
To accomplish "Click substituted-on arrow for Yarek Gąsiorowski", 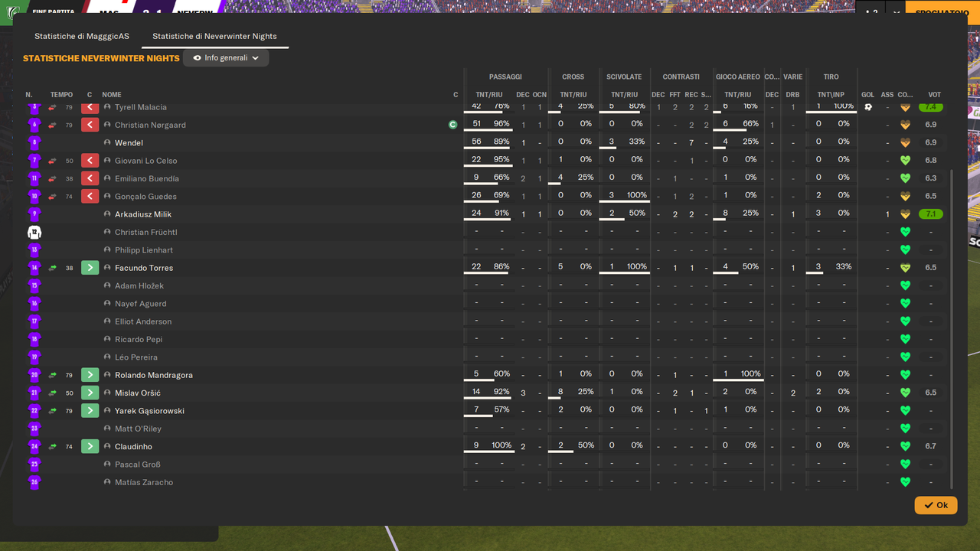I will pos(90,411).
